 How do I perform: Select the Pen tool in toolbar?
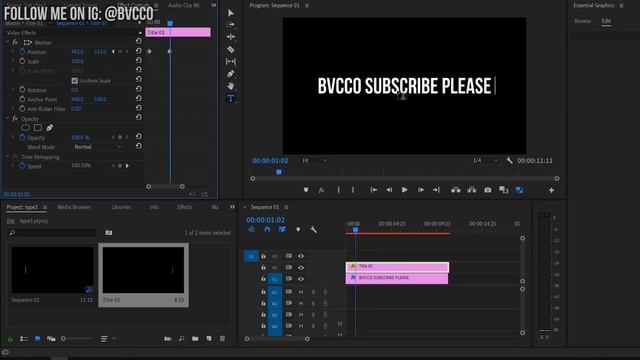[231, 74]
